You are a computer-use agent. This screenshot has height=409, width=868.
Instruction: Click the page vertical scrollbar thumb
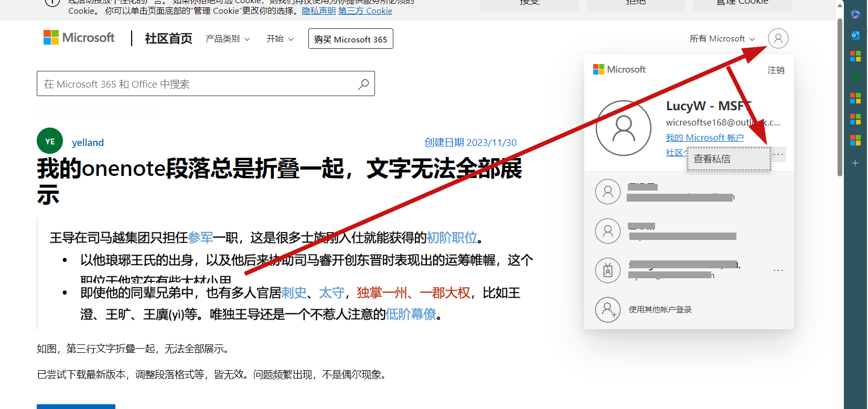pyautogui.click(x=840, y=97)
